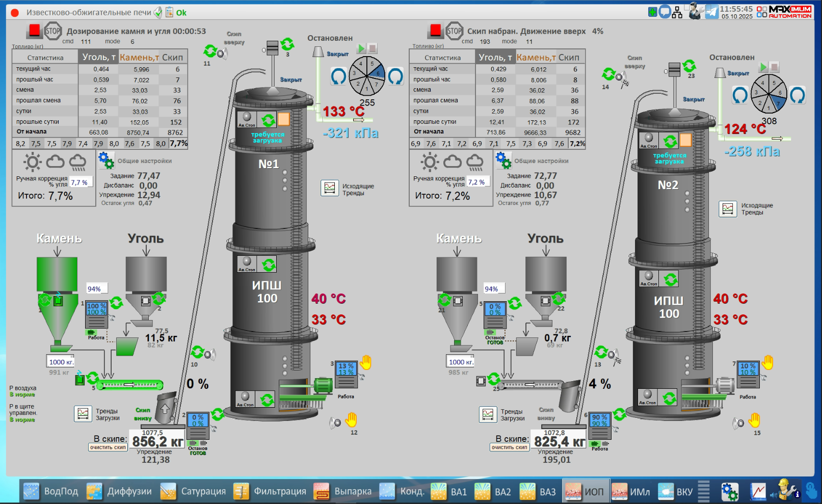Click the network topology icon
The width and height of the screenshot is (822, 504).
pos(677,12)
